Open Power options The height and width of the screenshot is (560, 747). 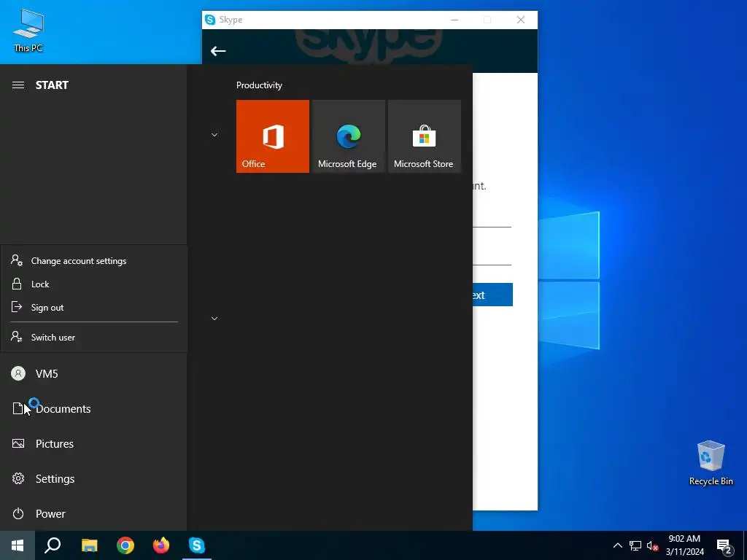coord(94,514)
